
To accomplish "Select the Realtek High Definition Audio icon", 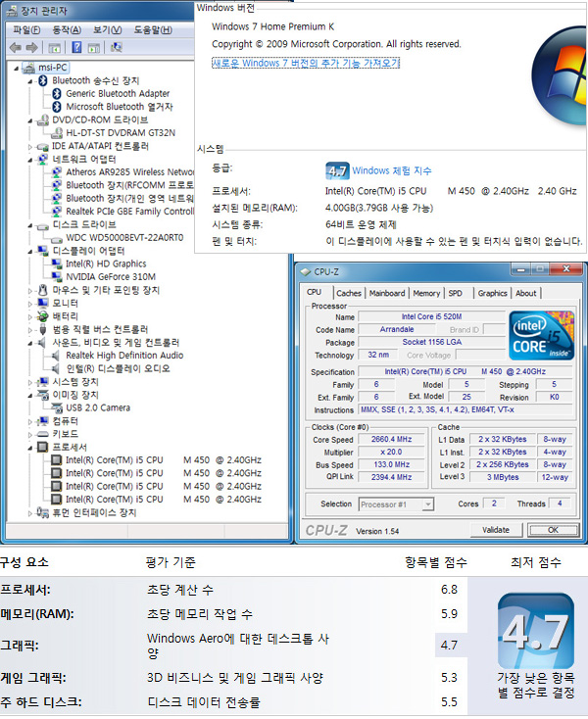I will pyautogui.click(x=56, y=356).
